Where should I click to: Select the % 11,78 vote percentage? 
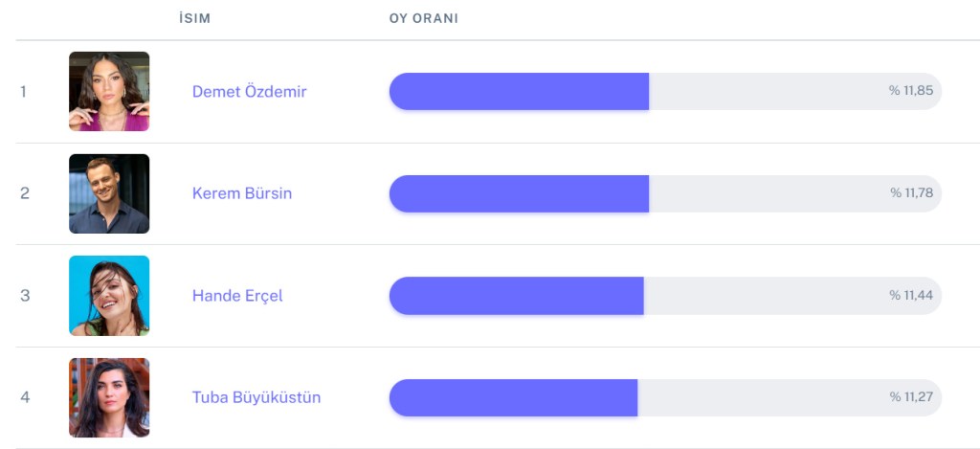pyautogui.click(x=911, y=193)
